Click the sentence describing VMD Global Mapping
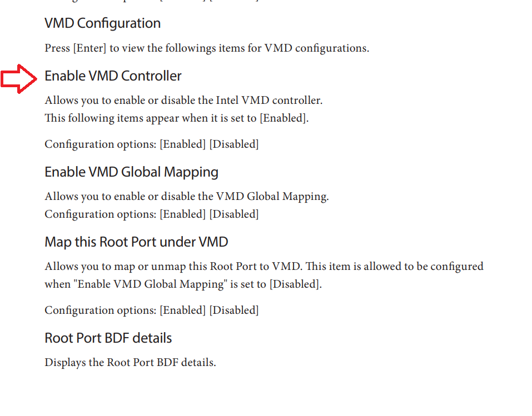The image size is (532, 416). coord(186,197)
